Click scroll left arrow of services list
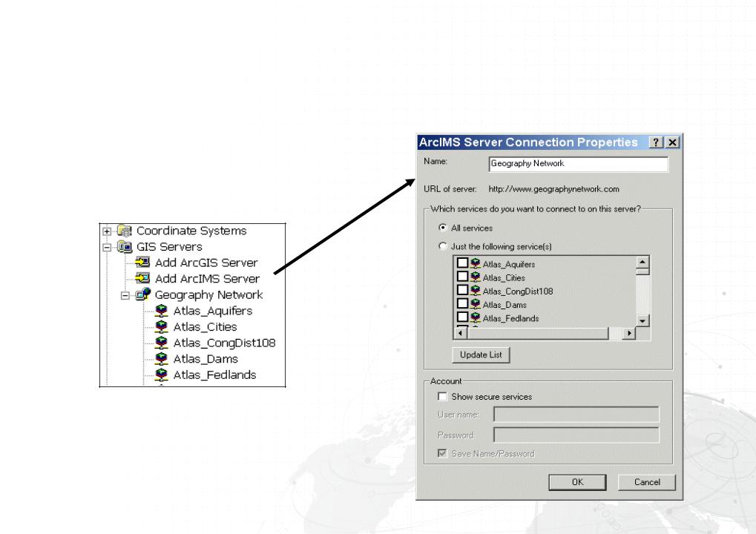Image resolution: width=756 pixels, height=534 pixels. pyautogui.click(x=461, y=333)
